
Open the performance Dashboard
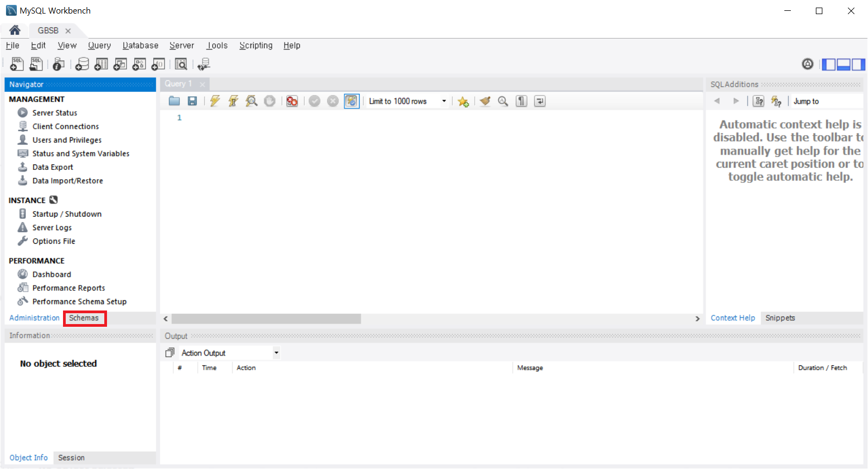(x=51, y=274)
